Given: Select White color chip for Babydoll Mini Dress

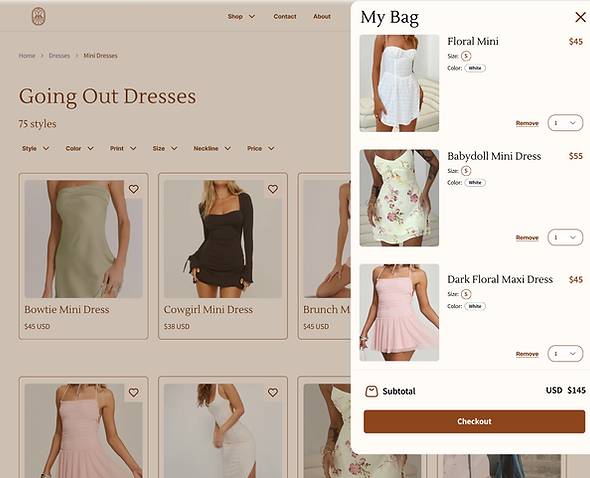Looking at the screenshot, I should pyautogui.click(x=475, y=183).
